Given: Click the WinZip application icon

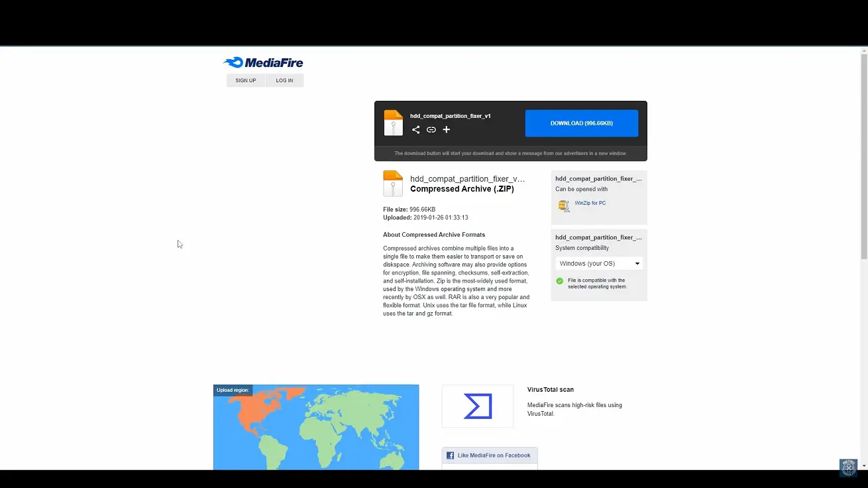Looking at the screenshot, I should pos(563,205).
